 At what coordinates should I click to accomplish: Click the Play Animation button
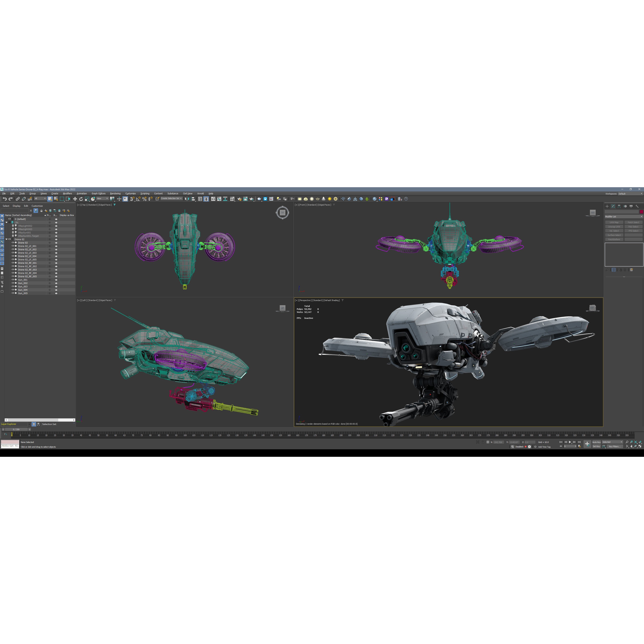click(x=570, y=442)
